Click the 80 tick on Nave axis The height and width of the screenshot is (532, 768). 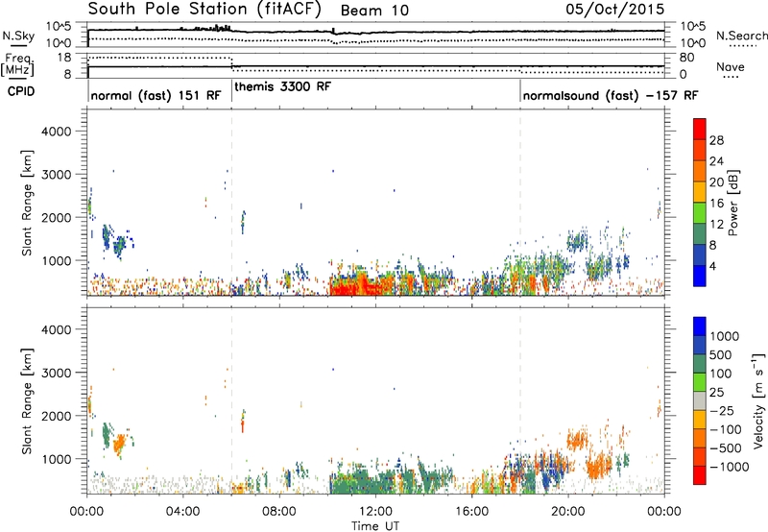(x=687, y=58)
